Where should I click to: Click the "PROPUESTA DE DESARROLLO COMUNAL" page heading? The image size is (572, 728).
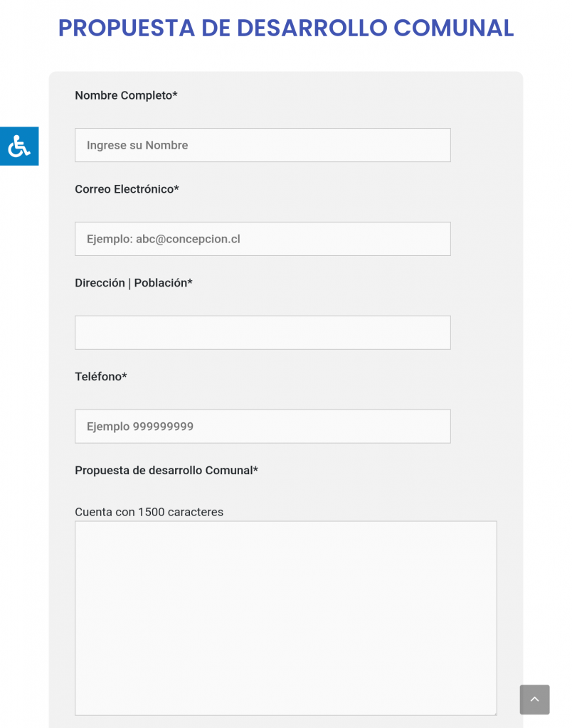point(286,28)
